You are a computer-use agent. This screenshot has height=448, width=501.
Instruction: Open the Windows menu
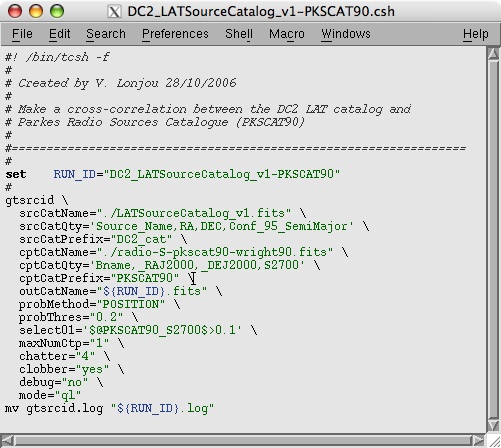tap(346, 34)
